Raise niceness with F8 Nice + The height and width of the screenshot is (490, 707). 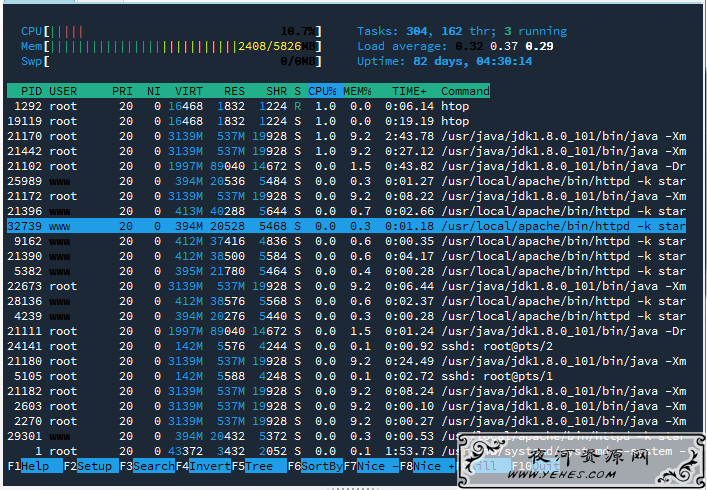(427, 466)
